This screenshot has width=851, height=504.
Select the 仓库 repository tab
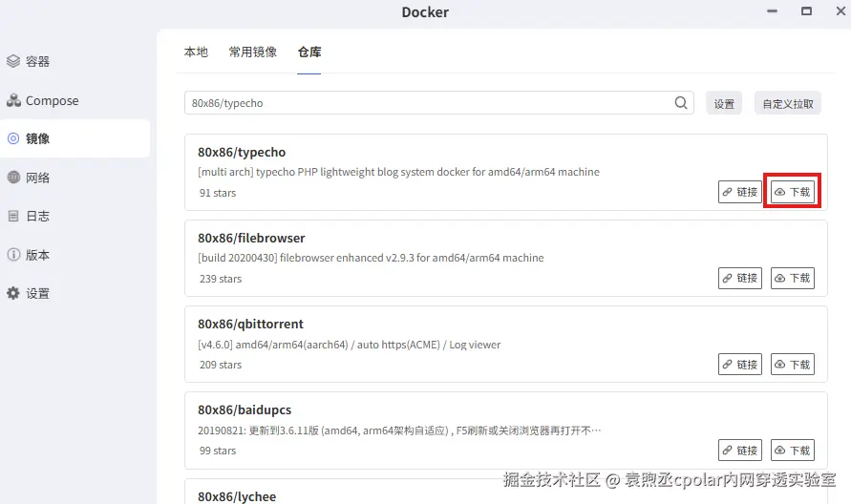point(309,52)
